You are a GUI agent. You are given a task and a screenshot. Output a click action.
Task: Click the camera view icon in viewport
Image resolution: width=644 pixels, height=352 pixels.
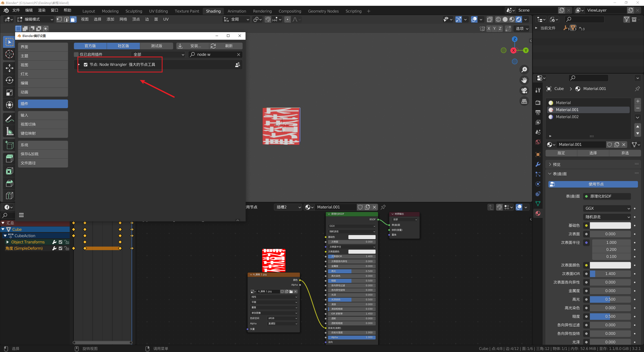pyautogui.click(x=524, y=91)
